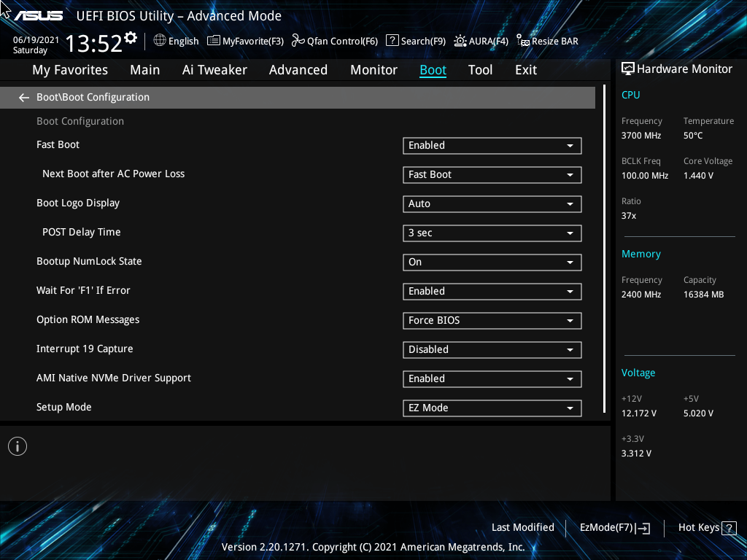This screenshot has height=560, width=747.
Task: Open the Search(F9) function
Action: 415,41
